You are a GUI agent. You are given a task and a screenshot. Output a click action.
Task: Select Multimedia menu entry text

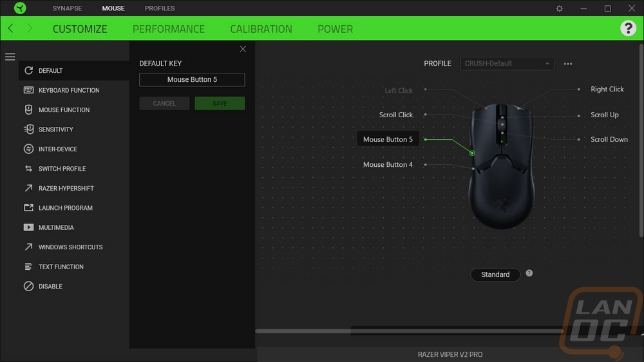click(x=56, y=227)
